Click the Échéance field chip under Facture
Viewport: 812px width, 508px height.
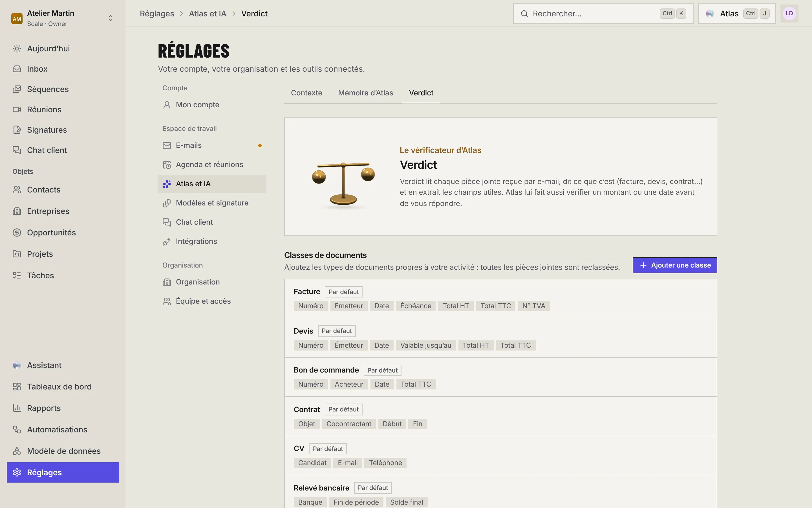tap(416, 306)
